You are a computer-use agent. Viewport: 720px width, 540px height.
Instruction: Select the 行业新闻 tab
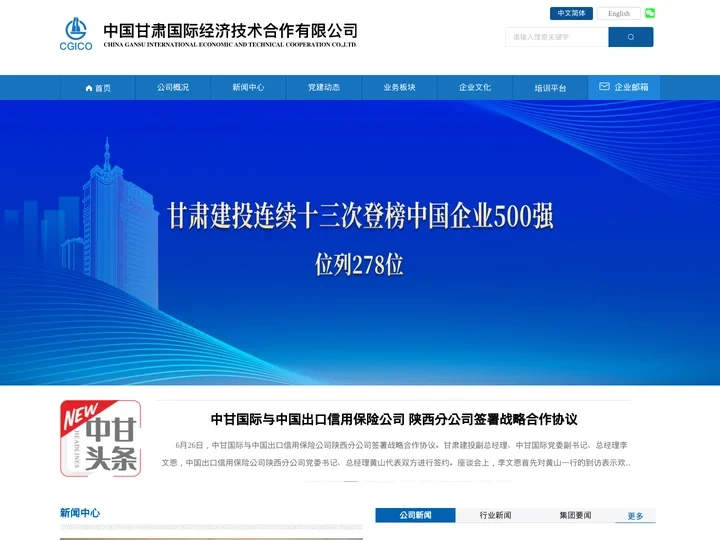click(495, 515)
